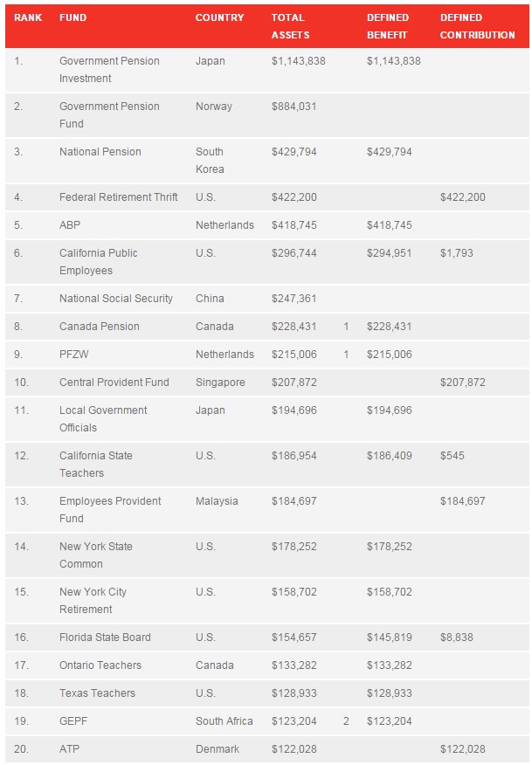Click footnote 2 beside GEPF assets
This screenshot has height=765, width=532.
coord(346,721)
